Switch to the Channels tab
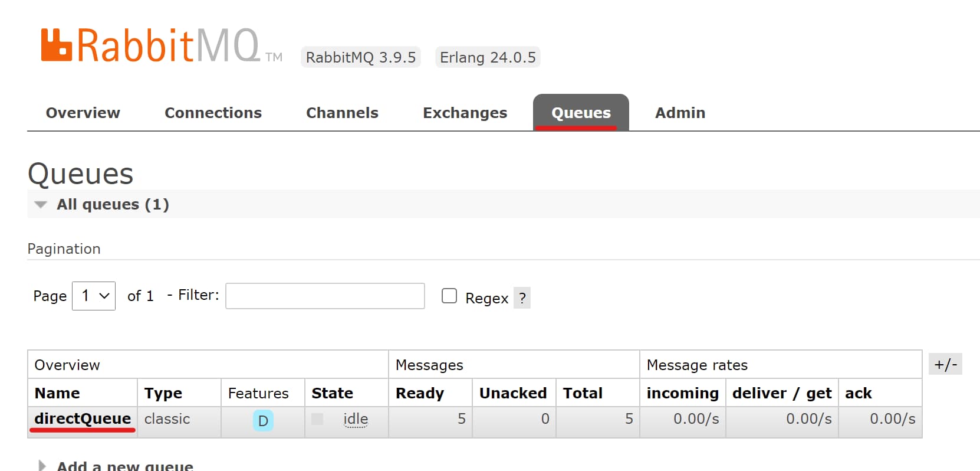The image size is (980, 471). point(342,113)
